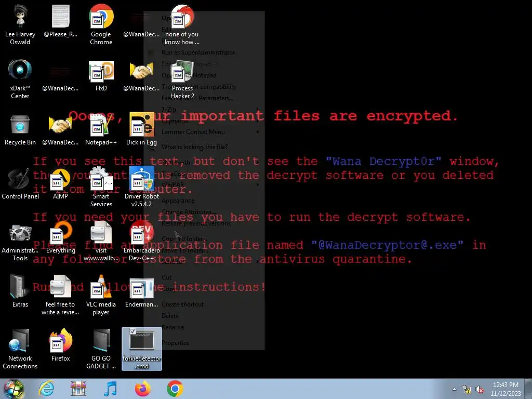Select the Notepad++ desktop shortcut
This screenshot has width=532, height=399.
point(101,129)
